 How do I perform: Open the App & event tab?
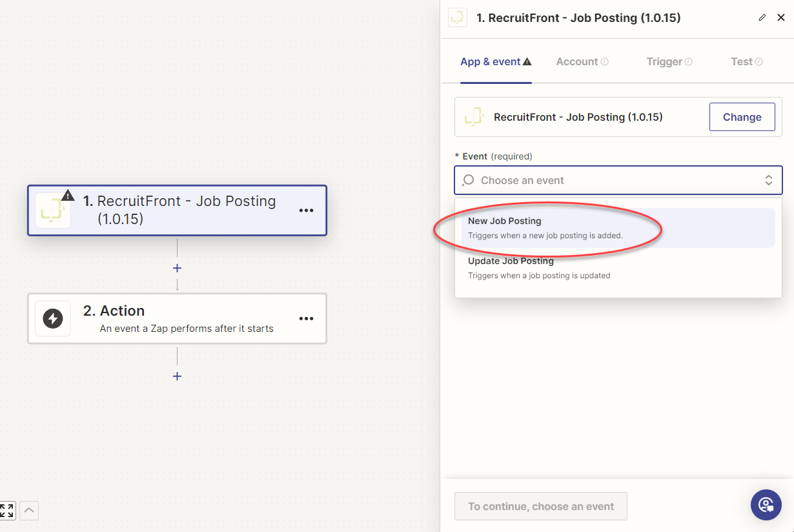tap(496, 62)
